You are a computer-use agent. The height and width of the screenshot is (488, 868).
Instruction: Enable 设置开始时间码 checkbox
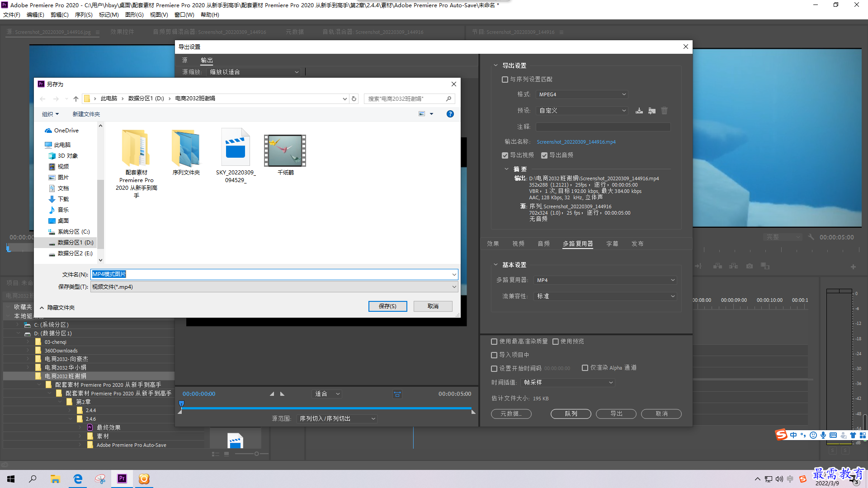pos(494,369)
